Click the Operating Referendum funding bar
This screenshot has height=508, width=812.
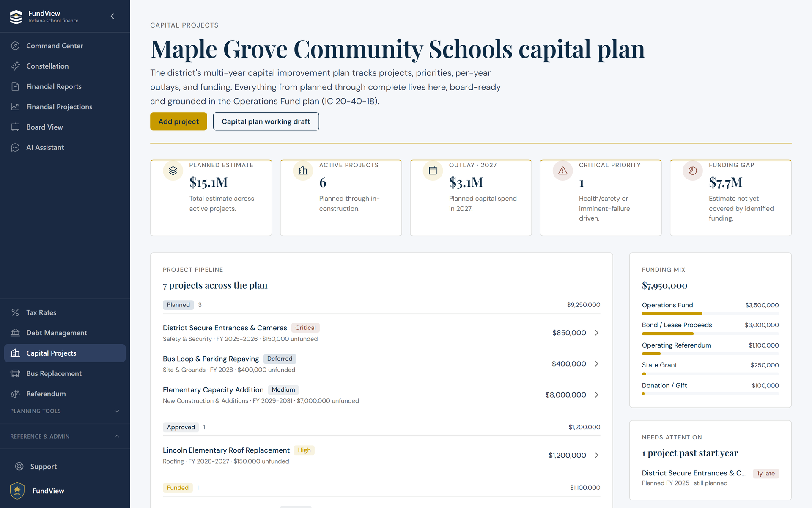click(710, 353)
